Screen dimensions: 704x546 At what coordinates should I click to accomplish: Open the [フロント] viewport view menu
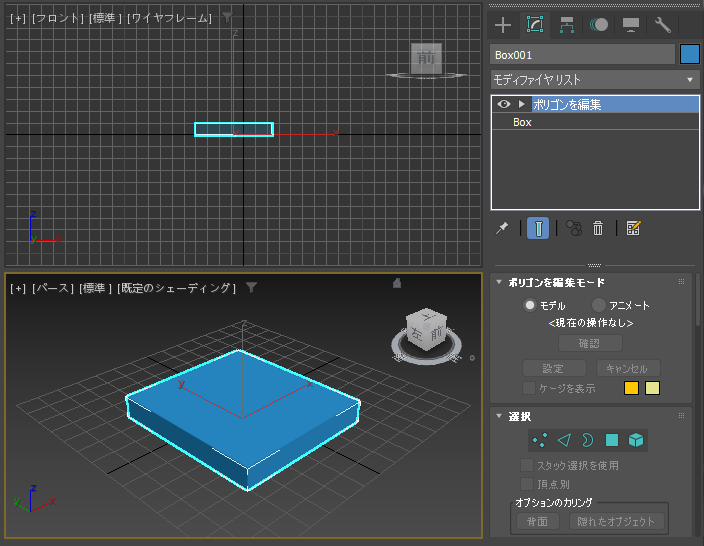pyautogui.click(x=58, y=18)
